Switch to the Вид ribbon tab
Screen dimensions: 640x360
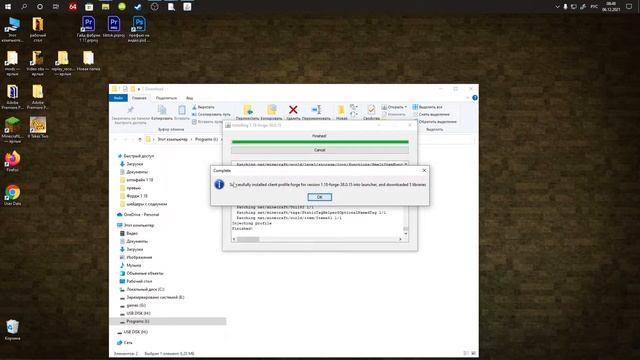tap(189, 98)
